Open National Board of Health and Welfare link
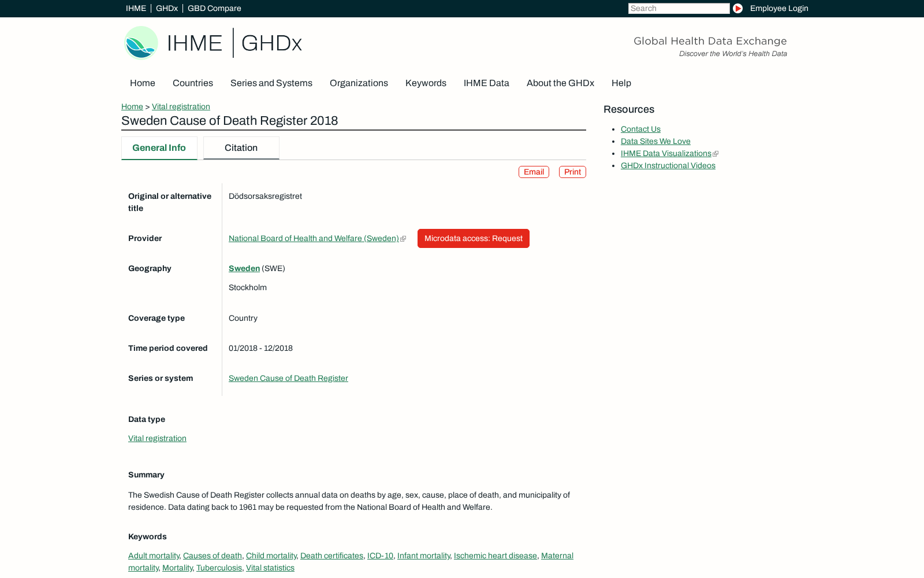 314,239
